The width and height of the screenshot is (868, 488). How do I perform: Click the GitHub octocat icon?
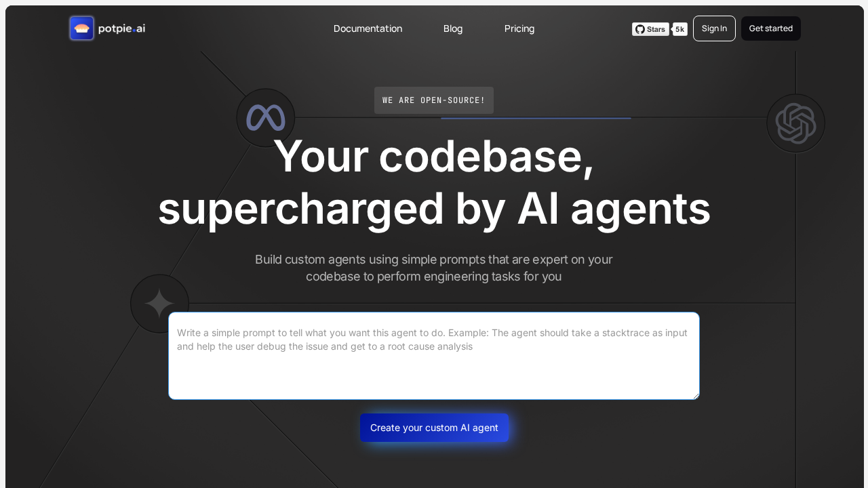pyautogui.click(x=640, y=29)
